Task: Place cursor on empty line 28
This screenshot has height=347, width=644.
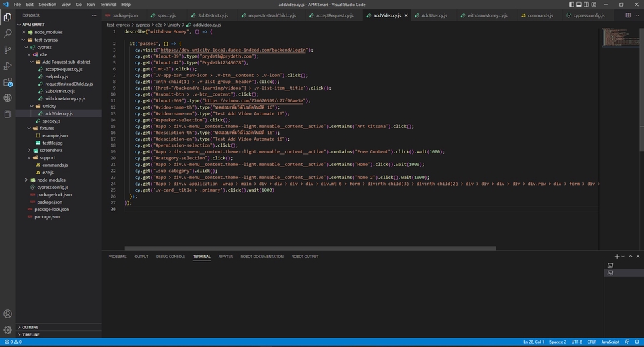Action: coord(362,209)
